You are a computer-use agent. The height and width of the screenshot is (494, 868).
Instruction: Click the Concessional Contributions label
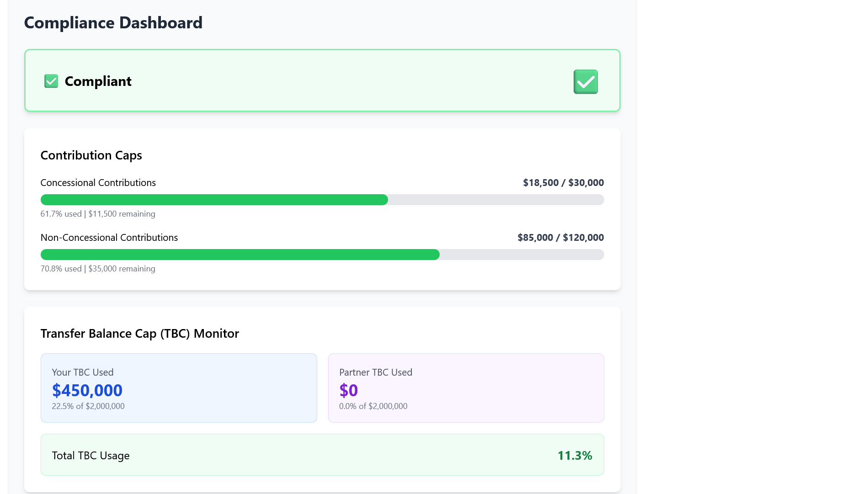point(98,182)
